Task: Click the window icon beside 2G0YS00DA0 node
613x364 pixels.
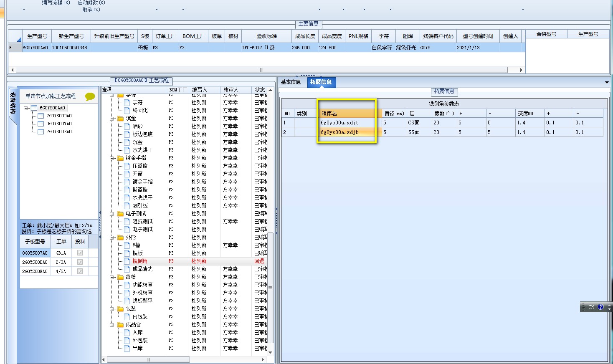Action: pos(41,116)
